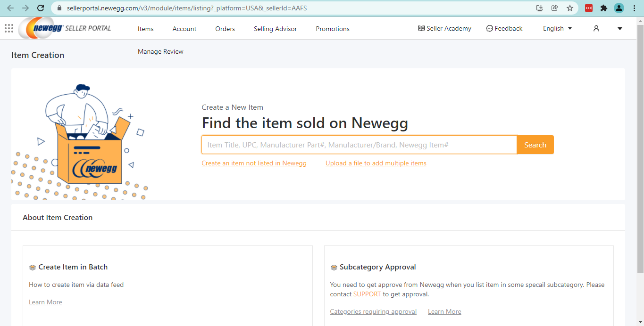Click the browser back arrow
The height and width of the screenshot is (326, 644).
coord(10,8)
